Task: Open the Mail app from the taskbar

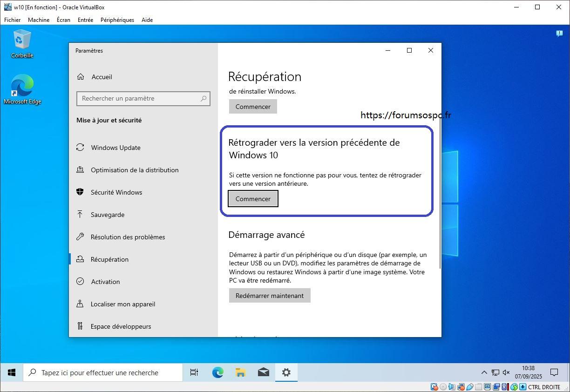Action: coord(263,372)
